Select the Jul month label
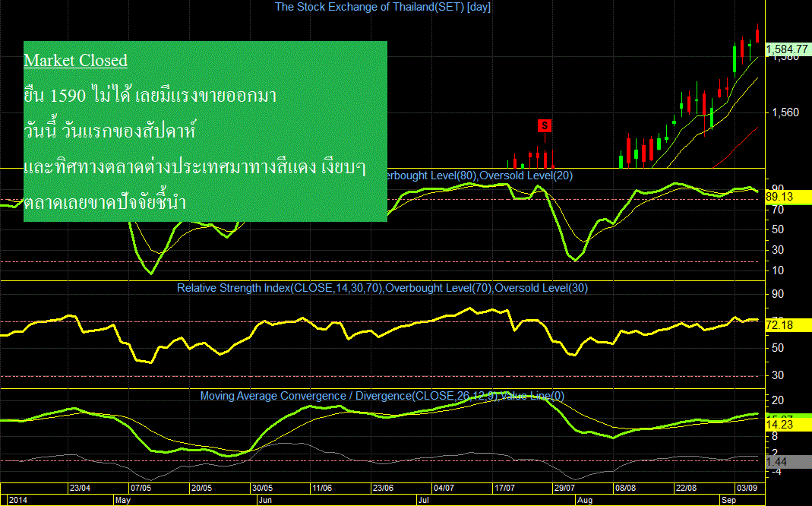The height and width of the screenshot is (506, 812). [x=424, y=501]
